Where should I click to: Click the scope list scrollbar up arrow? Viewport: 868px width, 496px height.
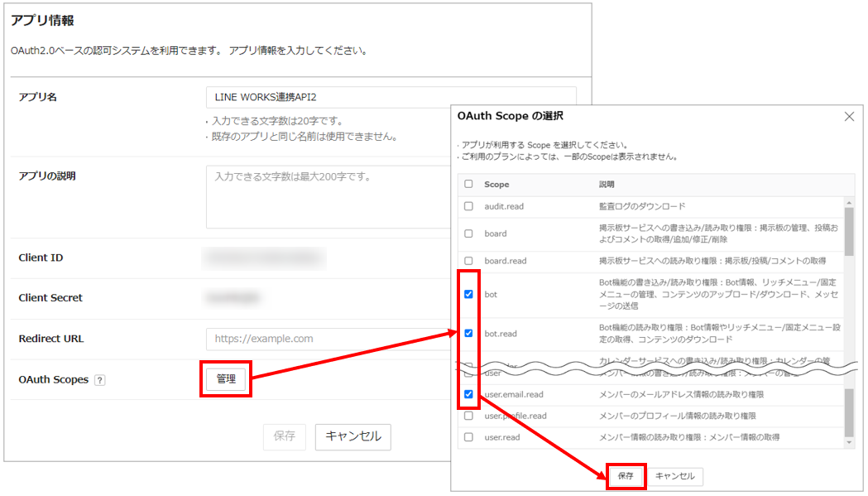pyautogui.click(x=849, y=203)
